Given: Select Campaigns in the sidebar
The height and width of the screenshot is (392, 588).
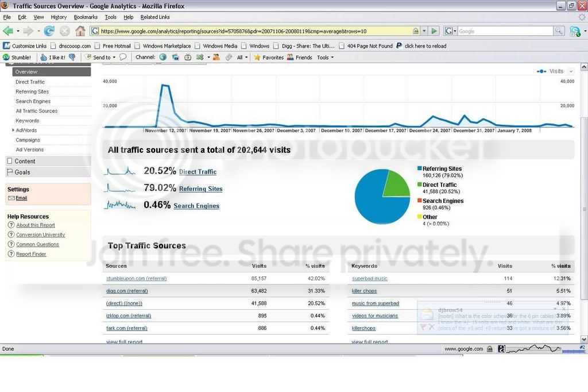Looking at the screenshot, I should 28,140.
